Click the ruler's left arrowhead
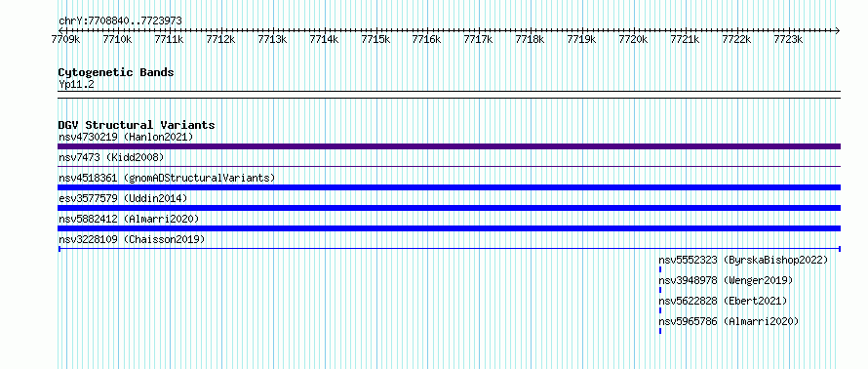Viewport: 868px width, 369px height. coord(60,30)
